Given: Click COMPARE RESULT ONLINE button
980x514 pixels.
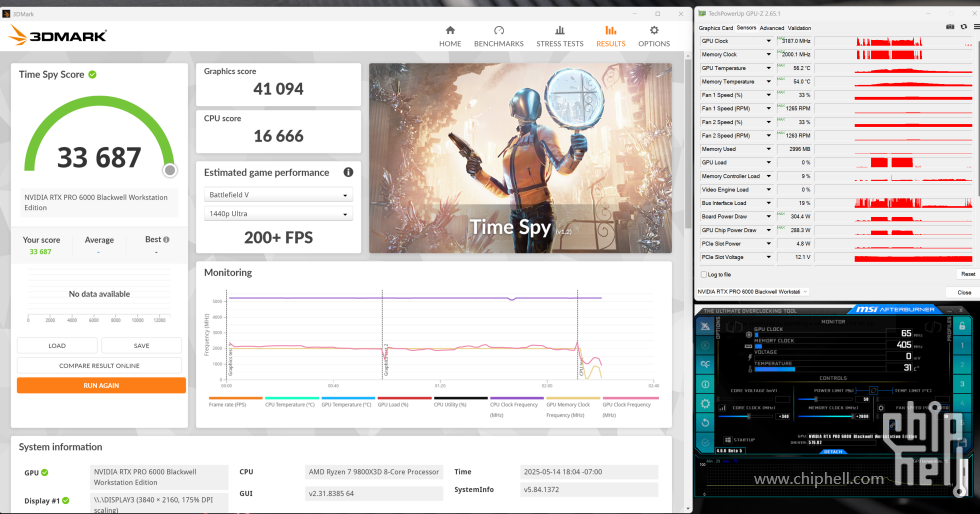Looking at the screenshot, I should point(99,366).
